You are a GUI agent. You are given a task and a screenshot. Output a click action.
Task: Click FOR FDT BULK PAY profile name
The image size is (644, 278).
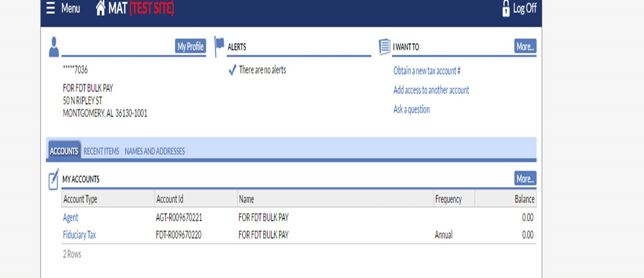[88, 88]
